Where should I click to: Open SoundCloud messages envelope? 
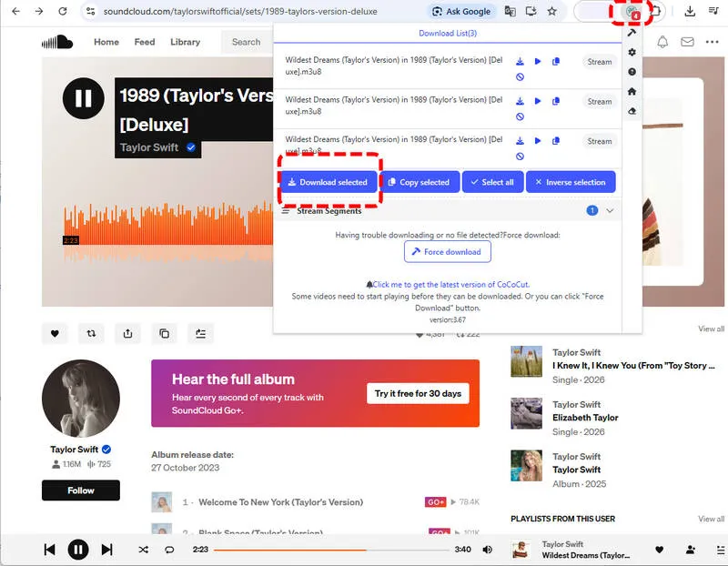click(x=687, y=42)
